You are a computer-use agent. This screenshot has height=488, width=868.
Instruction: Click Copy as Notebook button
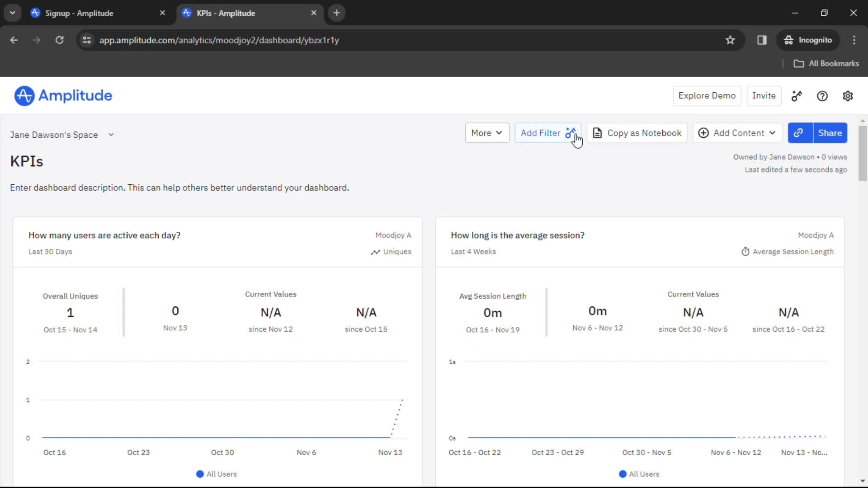(x=637, y=133)
